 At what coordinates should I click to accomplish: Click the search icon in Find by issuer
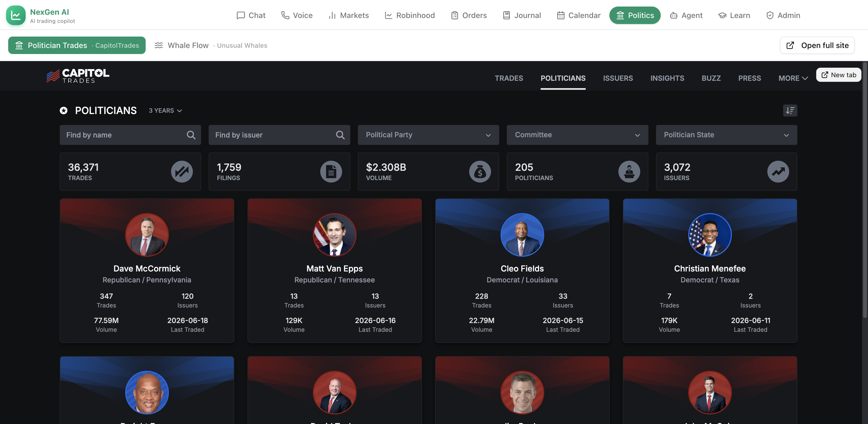[340, 135]
